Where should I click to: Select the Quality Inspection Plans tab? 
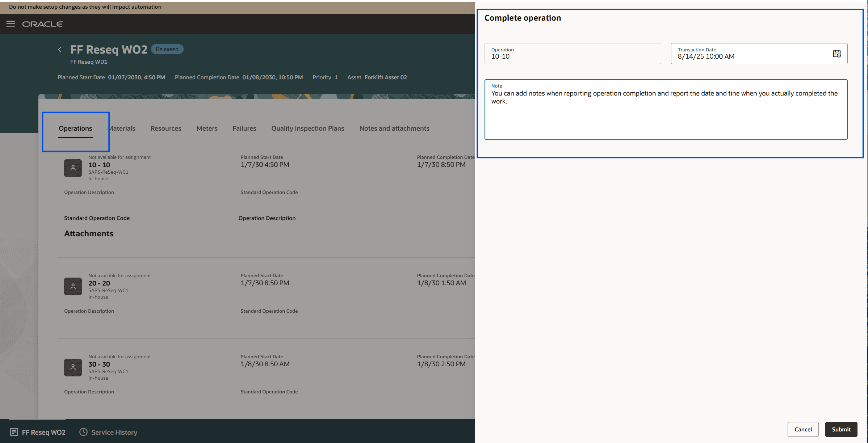(307, 128)
